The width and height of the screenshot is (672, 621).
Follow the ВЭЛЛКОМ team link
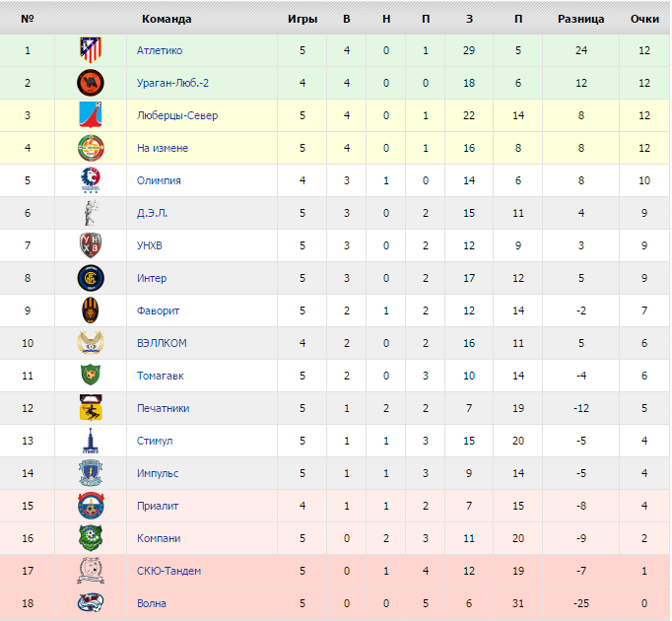point(162,343)
